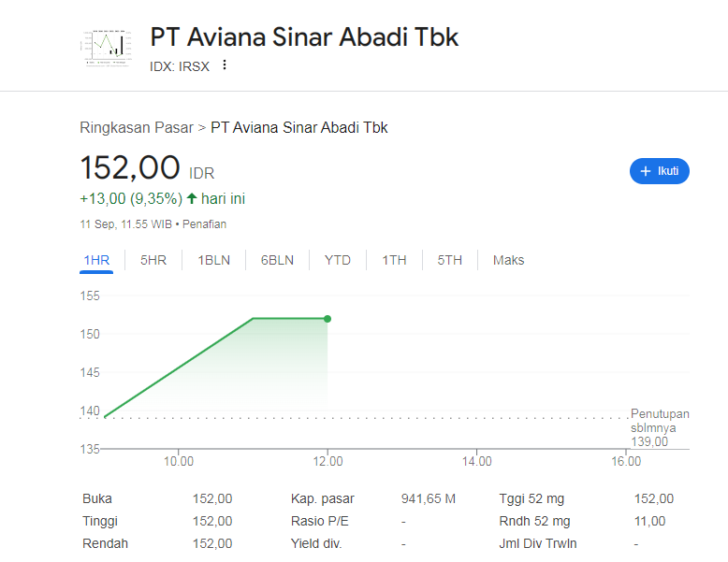Switch to the 5HR tab
The image size is (728, 562).
click(x=153, y=260)
